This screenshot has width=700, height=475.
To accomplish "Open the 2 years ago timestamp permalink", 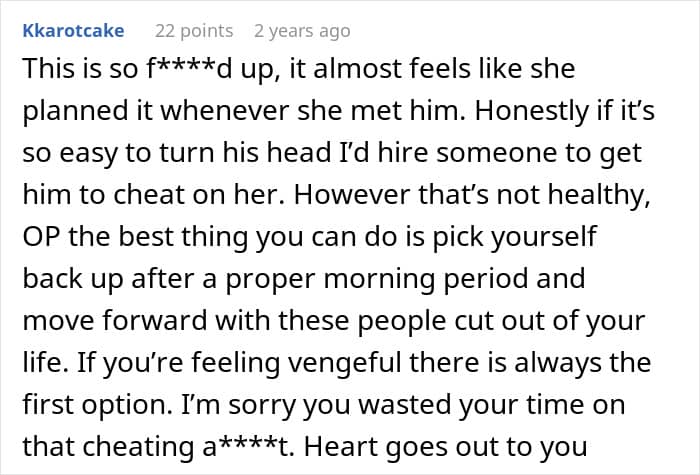I will pos(302,31).
